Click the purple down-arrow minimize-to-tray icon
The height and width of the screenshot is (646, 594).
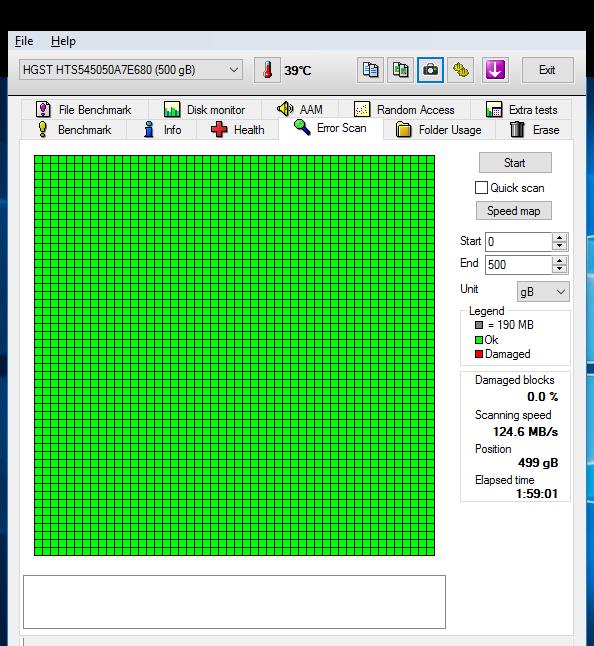(x=495, y=70)
